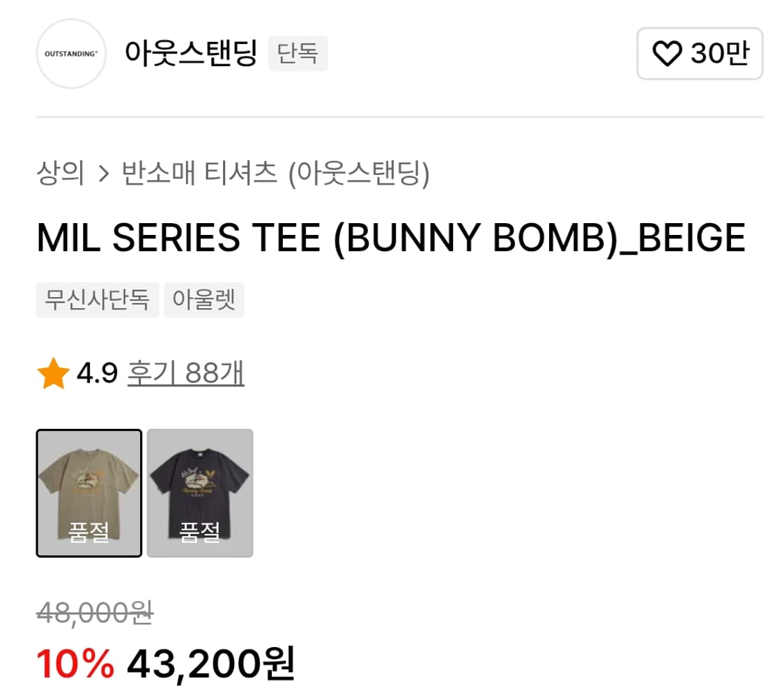Select the beige t-shirt color thumbnail
Screen dimensions: 784x698
click(89, 493)
